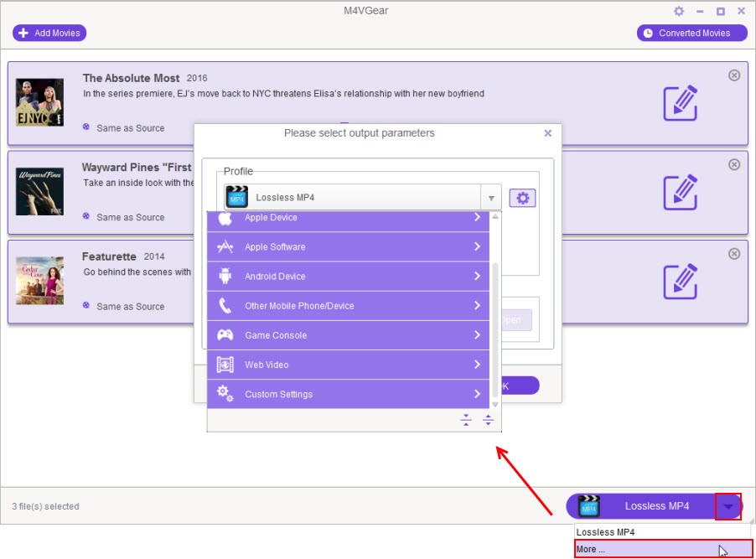Choose the Game Console category
The width and height of the screenshot is (756, 559).
pos(348,335)
